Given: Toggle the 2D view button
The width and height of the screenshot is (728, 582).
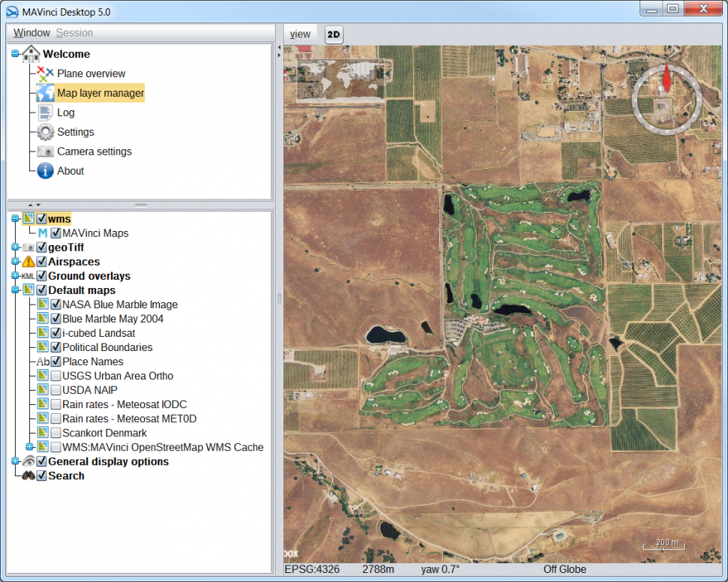Looking at the screenshot, I should pos(334,34).
